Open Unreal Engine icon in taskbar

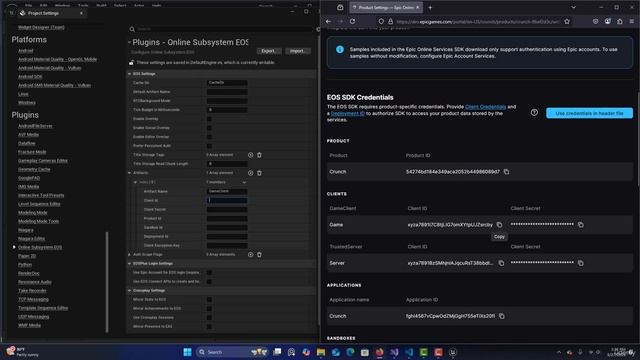(x=453, y=352)
